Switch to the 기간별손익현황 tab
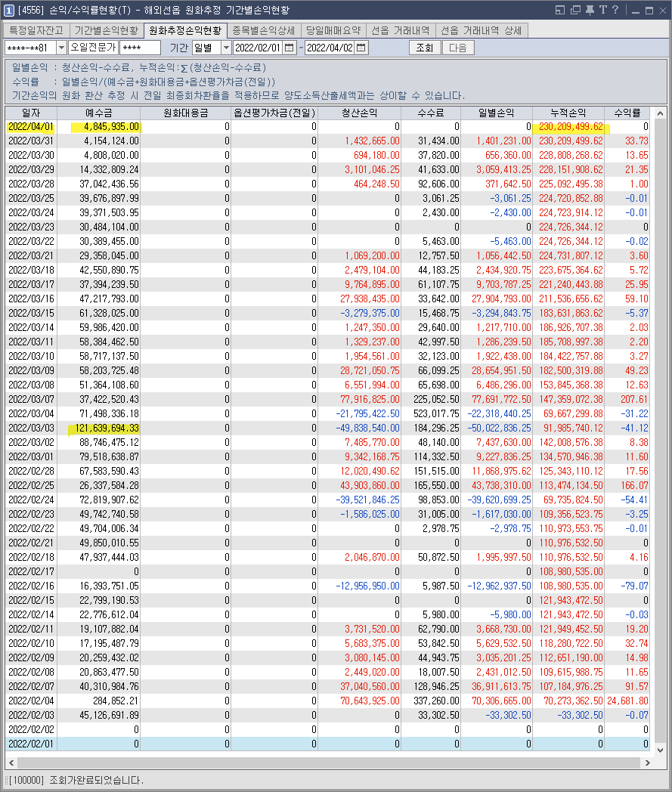 coord(106,31)
